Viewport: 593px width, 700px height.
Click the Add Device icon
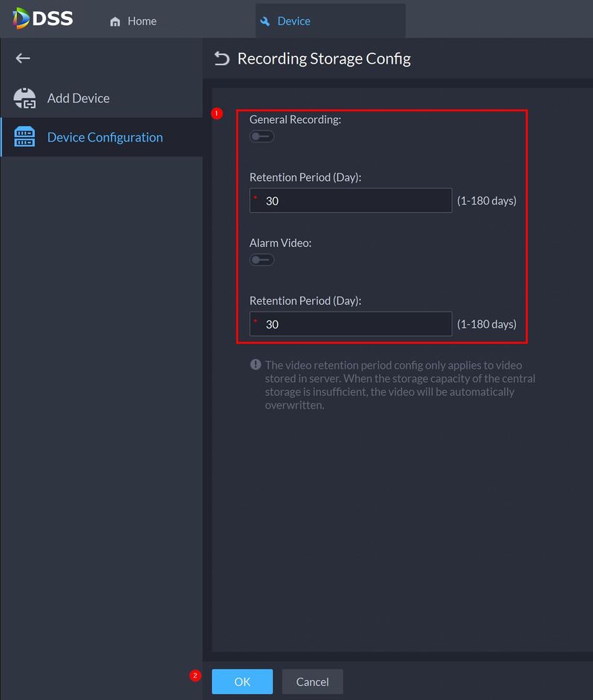[x=25, y=99]
